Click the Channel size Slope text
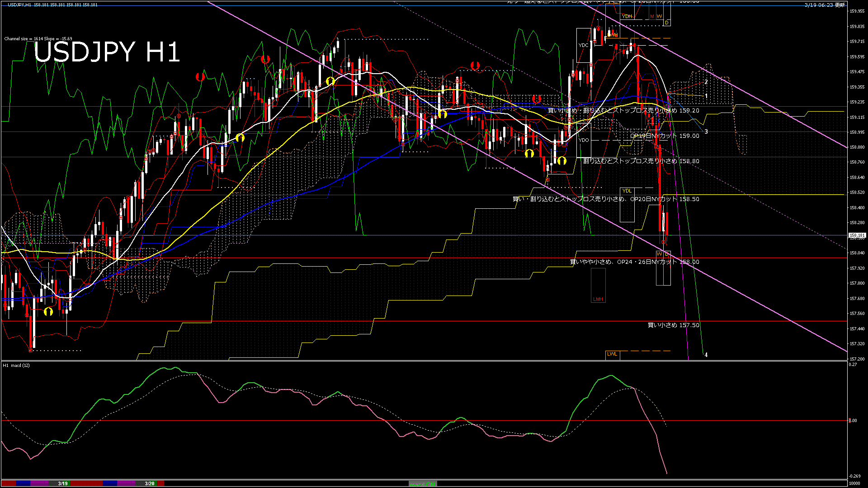Viewport: 868px width, 488px height. pos(38,39)
